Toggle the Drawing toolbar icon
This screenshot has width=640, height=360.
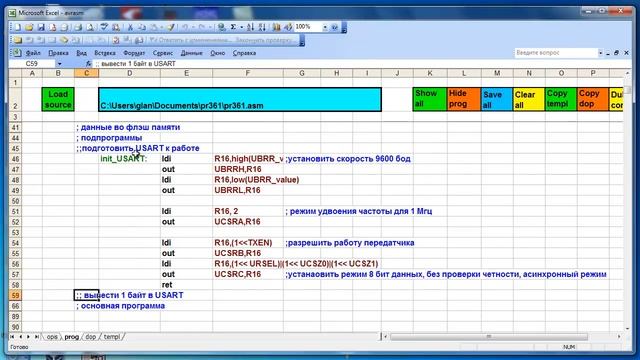[288, 27]
